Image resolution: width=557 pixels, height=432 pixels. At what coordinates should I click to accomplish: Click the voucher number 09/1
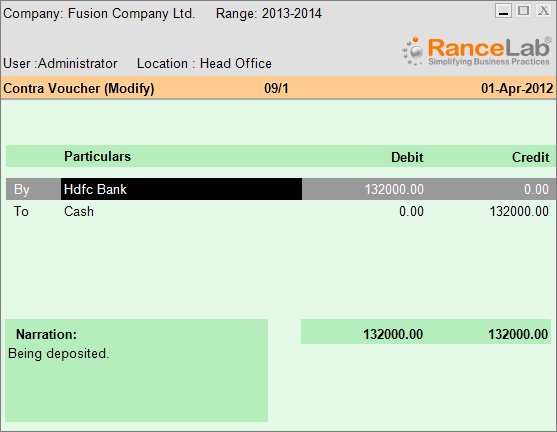click(276, 88)
